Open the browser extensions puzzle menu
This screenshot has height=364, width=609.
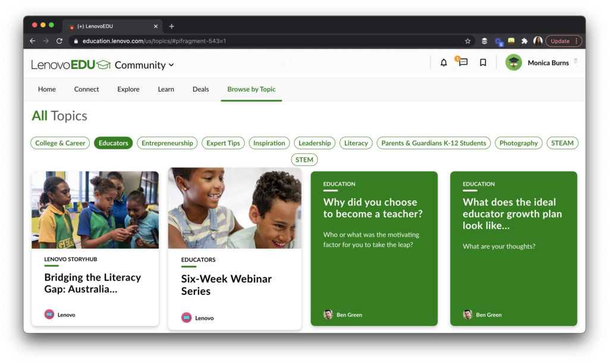[x=524, y=41]
